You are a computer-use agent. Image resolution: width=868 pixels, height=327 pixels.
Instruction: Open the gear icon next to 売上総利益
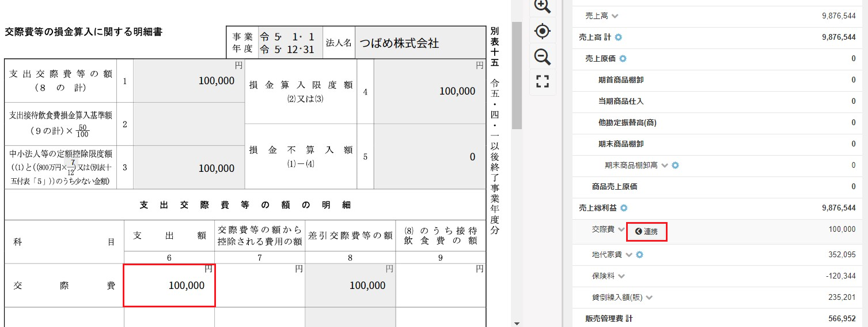click(623, 208)
